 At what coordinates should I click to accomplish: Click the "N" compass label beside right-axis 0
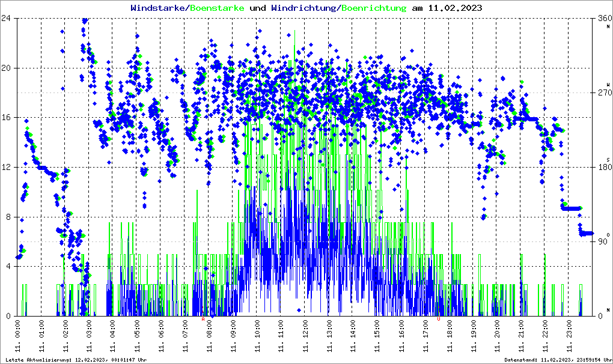(x=608, y=310)
